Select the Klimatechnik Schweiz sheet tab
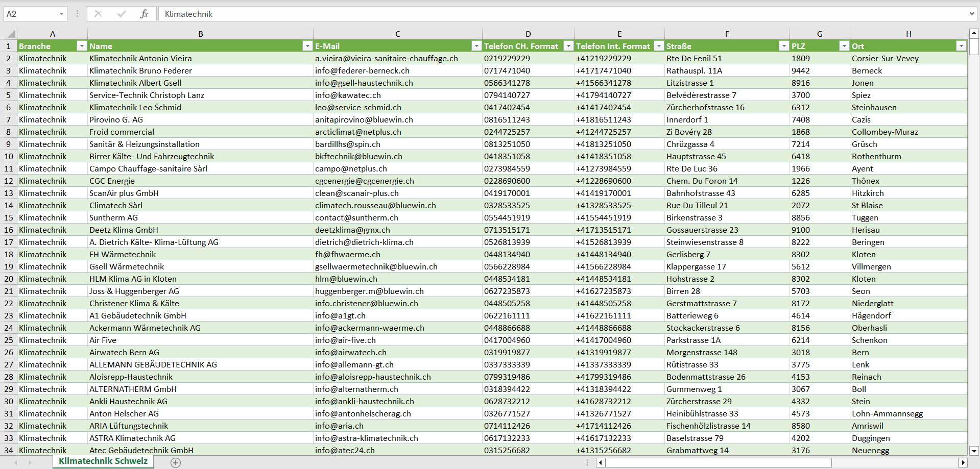Viewport: 980px width, 469px height. 103,461
